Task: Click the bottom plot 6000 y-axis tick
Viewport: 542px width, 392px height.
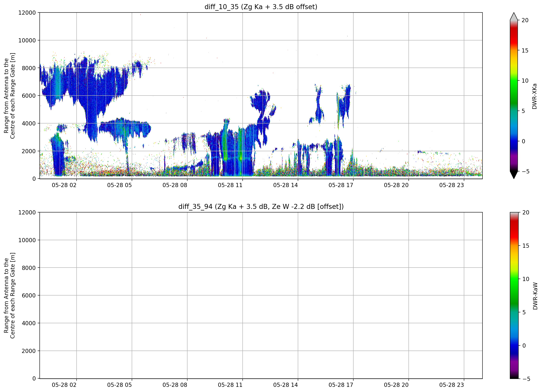Action: [x=29, y=295]
